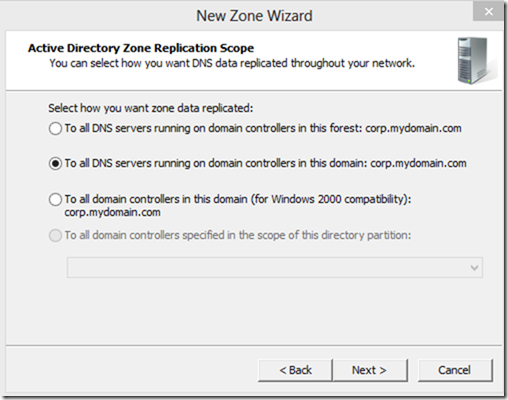Screen dimensions: 508x400
Task: Select radio button for domain DNS servers replication
Action: click(55, 164)
